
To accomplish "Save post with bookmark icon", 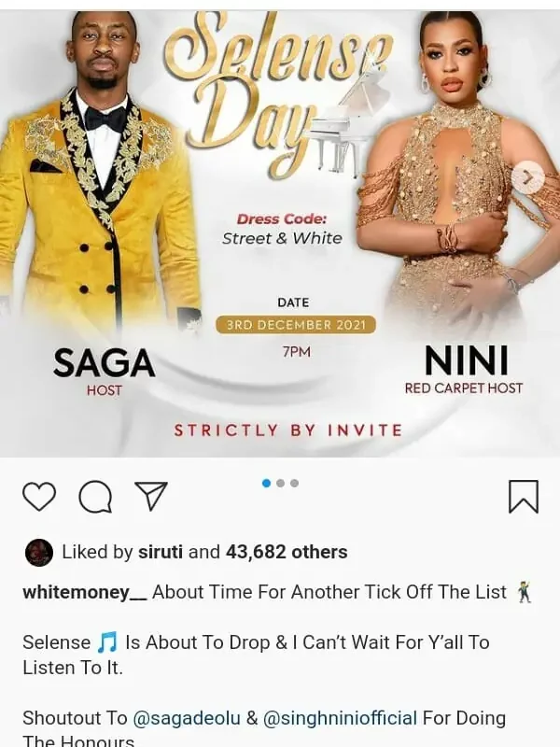I will click(x=524, y=497).
